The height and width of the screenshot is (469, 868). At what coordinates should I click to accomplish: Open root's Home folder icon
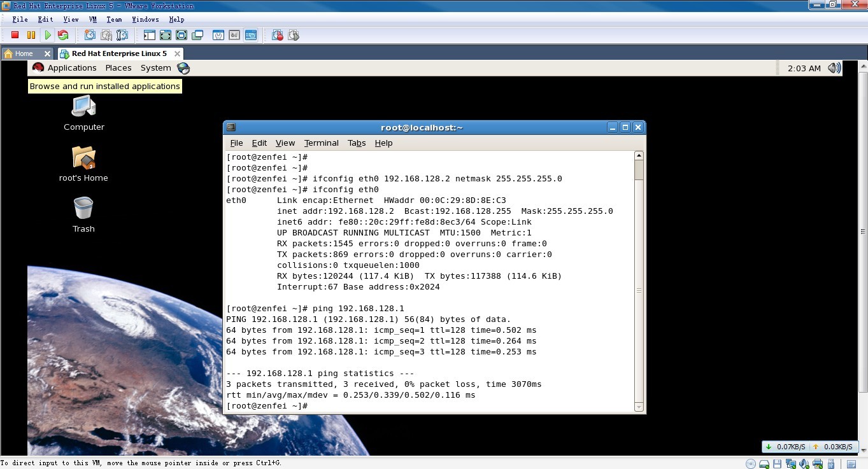[x=83, y=164]
